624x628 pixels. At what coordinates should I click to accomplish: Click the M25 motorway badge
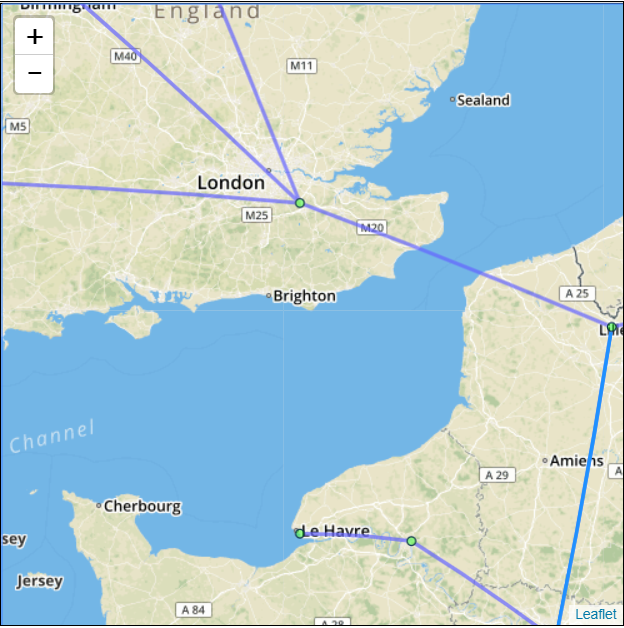point(256,215)
